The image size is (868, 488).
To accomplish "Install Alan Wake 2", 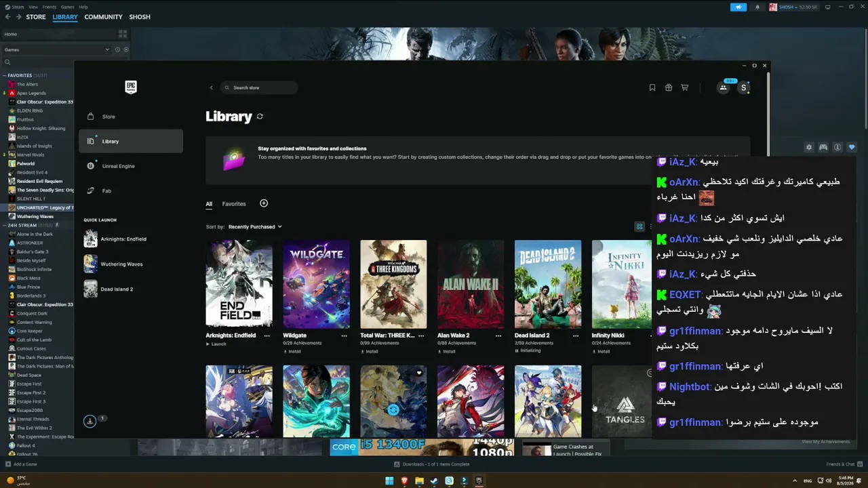I will 447,351.
